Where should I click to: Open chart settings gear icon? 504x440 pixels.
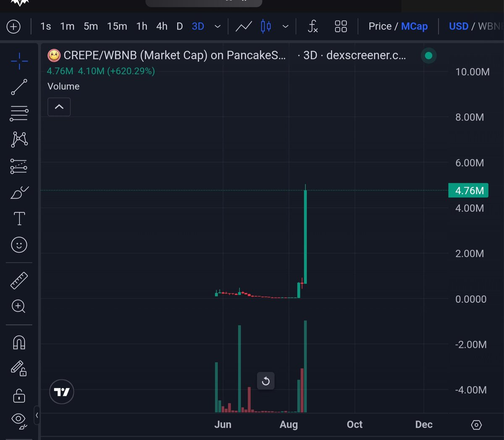pos(476,425)
